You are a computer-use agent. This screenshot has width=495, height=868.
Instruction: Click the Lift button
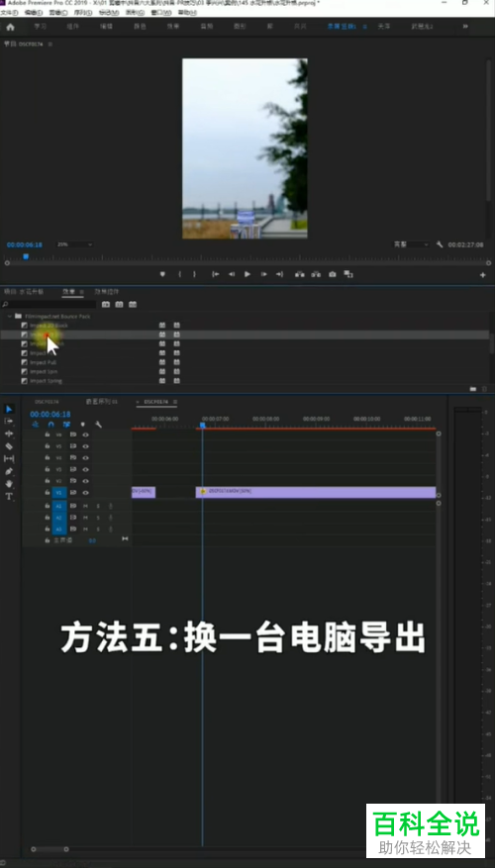(300, 274)
